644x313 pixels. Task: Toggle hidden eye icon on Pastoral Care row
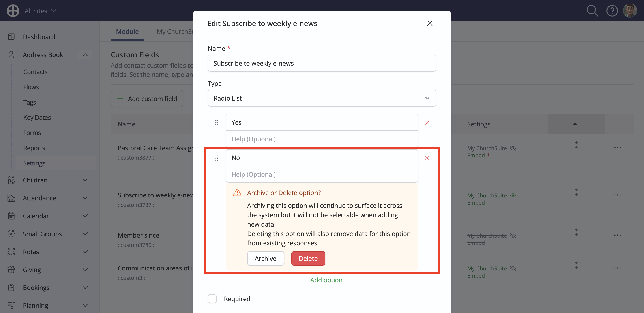(513, 148)
